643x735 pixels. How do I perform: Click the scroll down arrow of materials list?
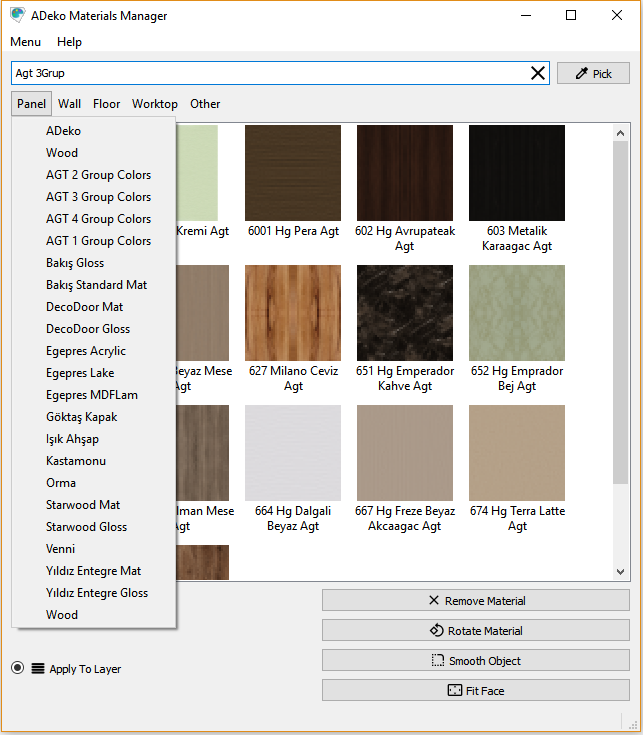coord(621,572)
